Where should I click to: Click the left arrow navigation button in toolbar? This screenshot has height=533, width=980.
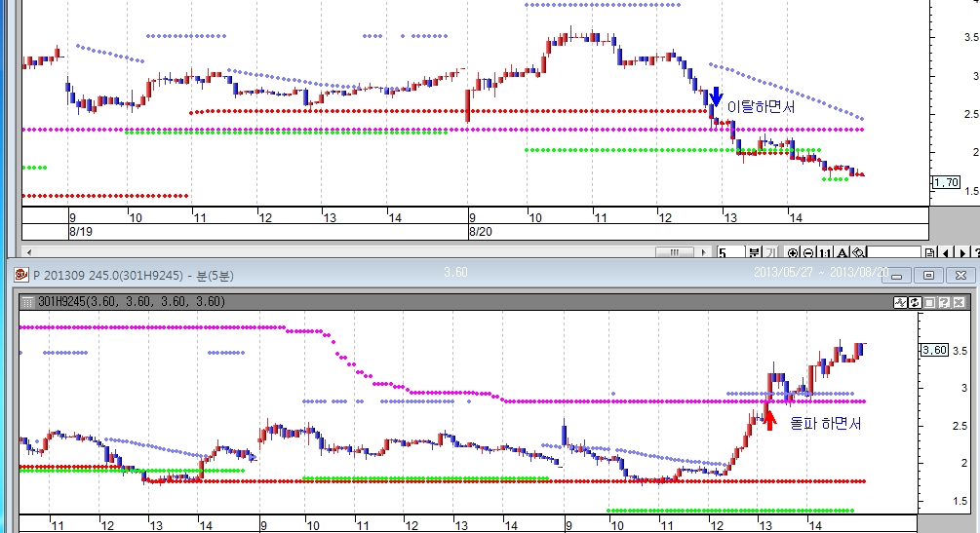pos(949,252)
